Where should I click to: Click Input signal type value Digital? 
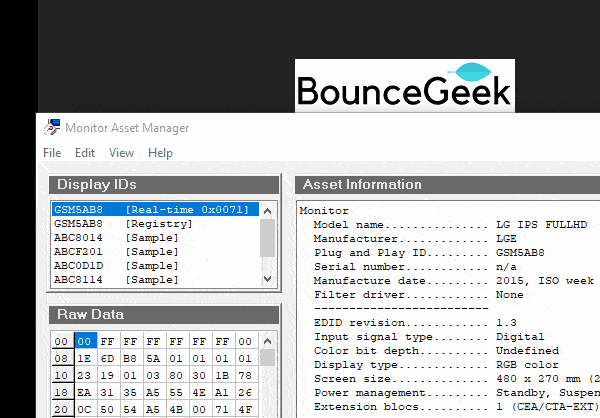(x=520, y=337)
